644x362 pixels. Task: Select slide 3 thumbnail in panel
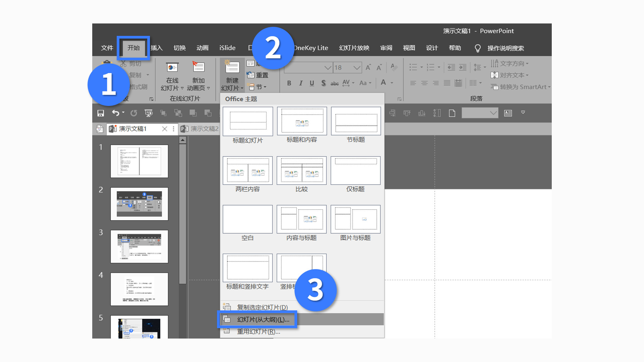(139, 246)
